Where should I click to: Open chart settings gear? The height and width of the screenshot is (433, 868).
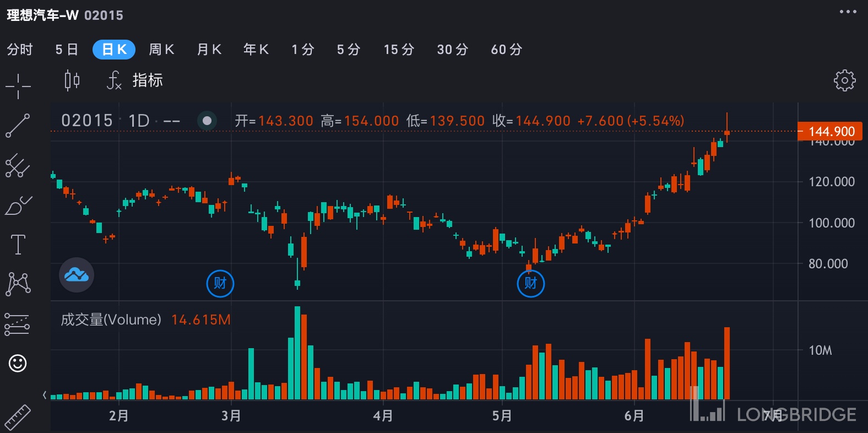[844, 80]
